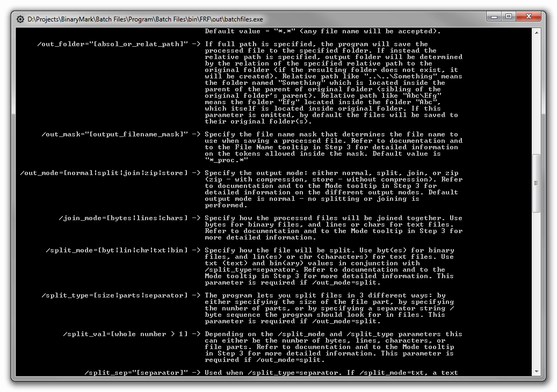Click the /join_mode parameter text

point(123,218)
